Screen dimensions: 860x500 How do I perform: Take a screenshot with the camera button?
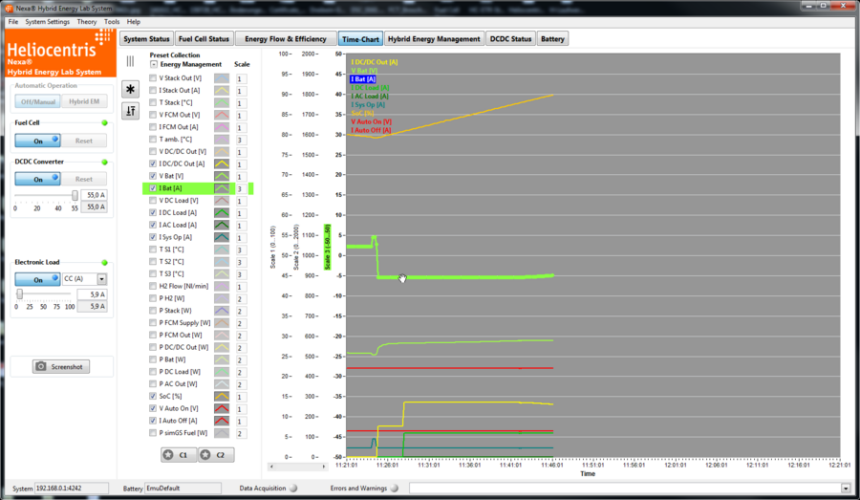click(60, 366)
